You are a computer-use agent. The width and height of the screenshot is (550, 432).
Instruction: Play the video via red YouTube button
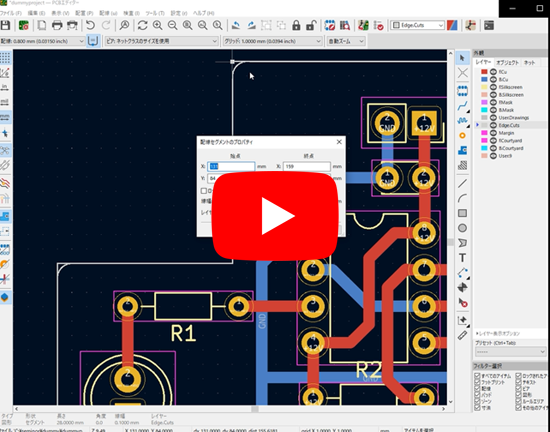275,216
